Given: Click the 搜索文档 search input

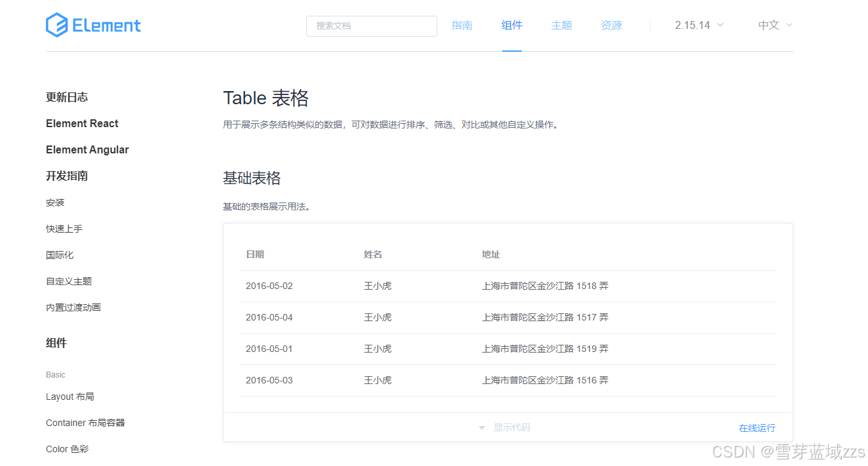Looking at the screenshot, I should pos(372,26).
